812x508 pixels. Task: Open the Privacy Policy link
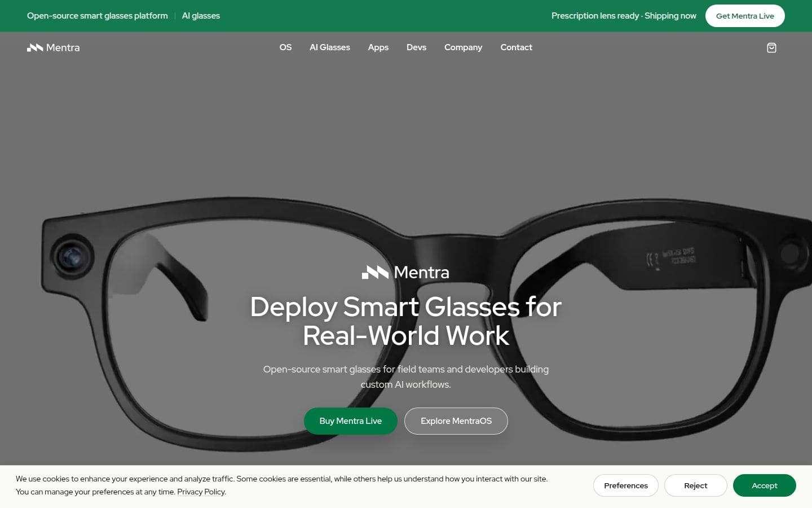tap(201, 492)
